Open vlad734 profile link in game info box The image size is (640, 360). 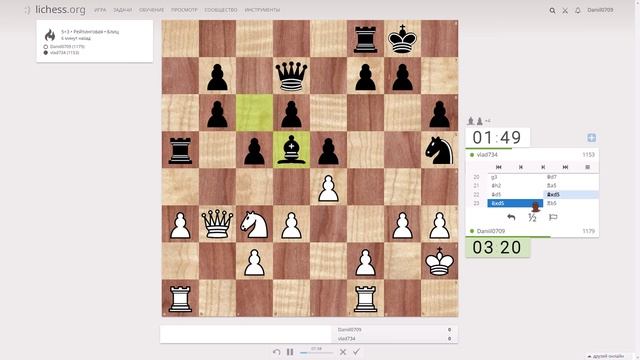(64, 53)
